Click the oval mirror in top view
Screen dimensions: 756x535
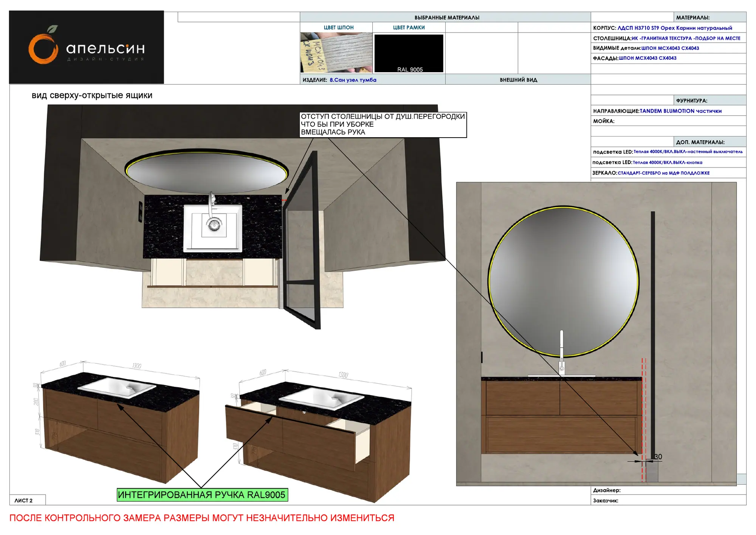[x=207, y=171]
